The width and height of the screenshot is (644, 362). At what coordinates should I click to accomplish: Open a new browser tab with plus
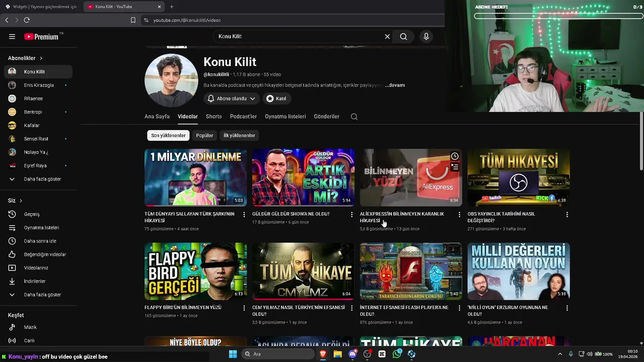pyautogui.click(x=172, y=7)
